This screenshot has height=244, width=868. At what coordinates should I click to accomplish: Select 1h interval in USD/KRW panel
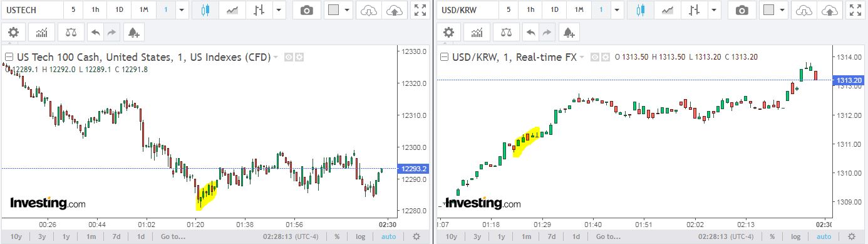tap(530, 10)
